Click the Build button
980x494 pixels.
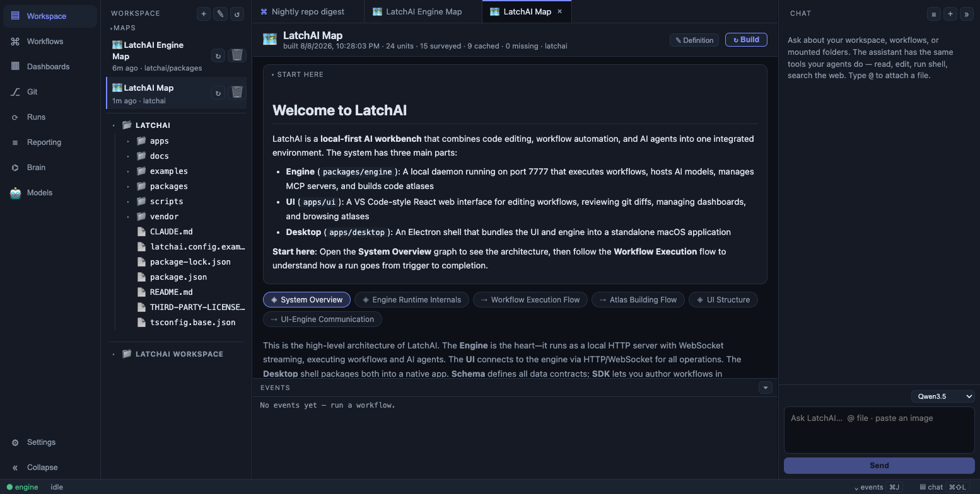coord(746,40)
